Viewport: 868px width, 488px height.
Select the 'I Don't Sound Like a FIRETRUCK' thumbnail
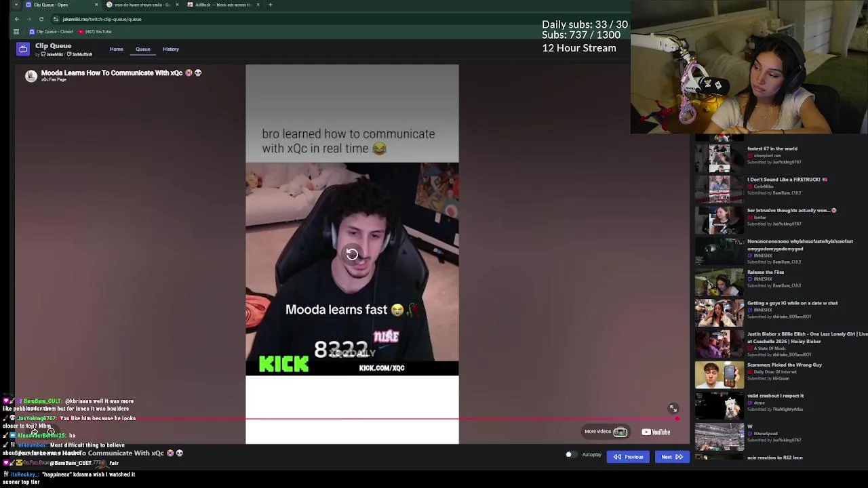719,189
